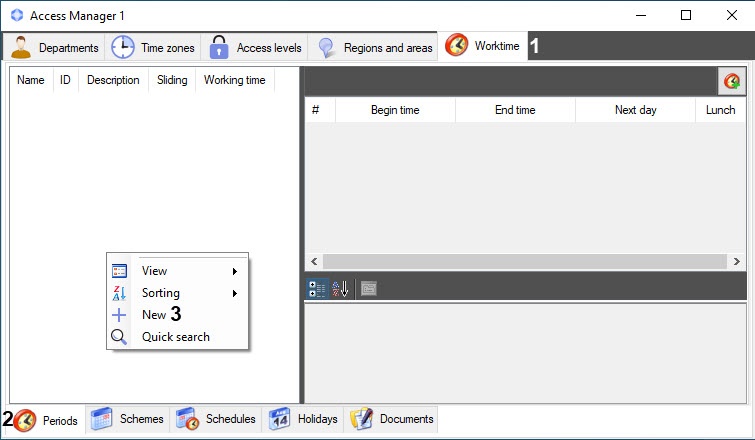The height and width of the screenshot is (440, 755).
Task: Click the Schedules calendar-clock icon
Action: tap(187, 419)
